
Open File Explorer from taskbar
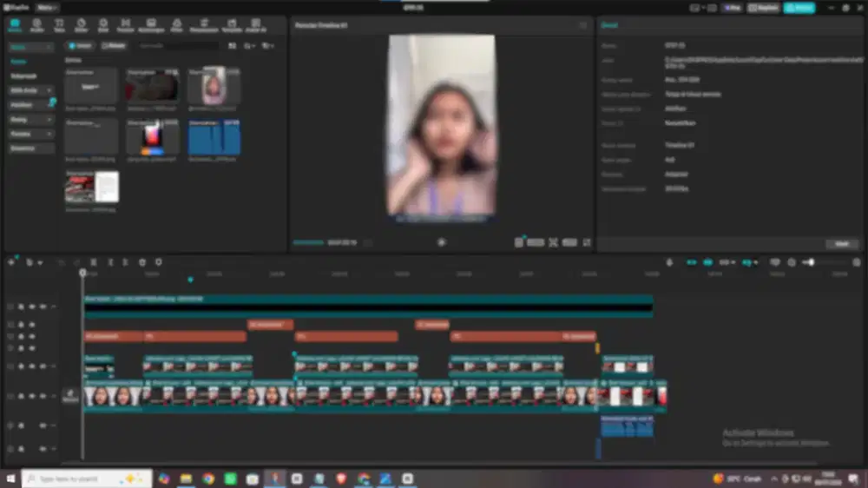(x=186, y=478)
